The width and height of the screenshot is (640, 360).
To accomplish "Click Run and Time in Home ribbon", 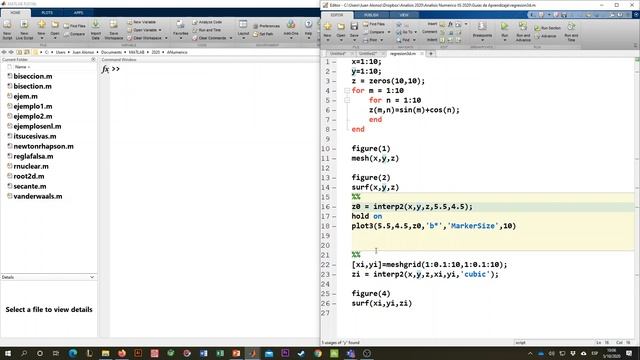I will 207,30.
